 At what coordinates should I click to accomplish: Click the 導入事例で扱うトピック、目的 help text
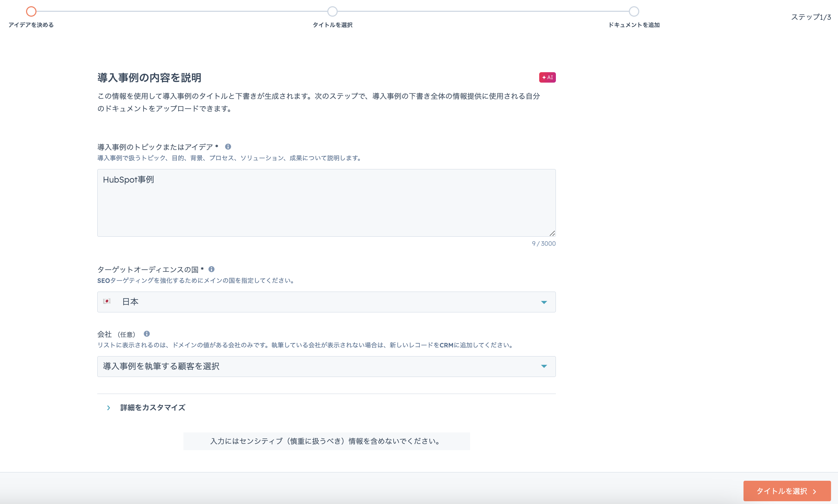[230, 158]
